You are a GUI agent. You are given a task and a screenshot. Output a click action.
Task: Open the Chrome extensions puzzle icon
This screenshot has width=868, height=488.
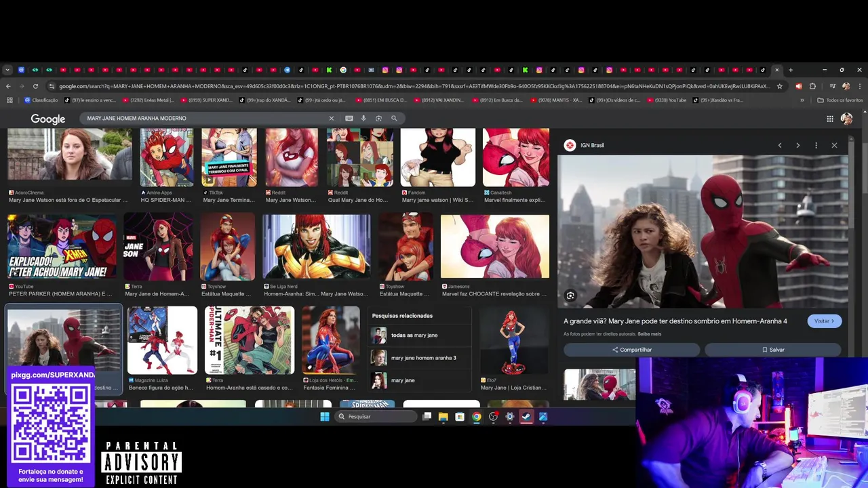coord(812,86)
